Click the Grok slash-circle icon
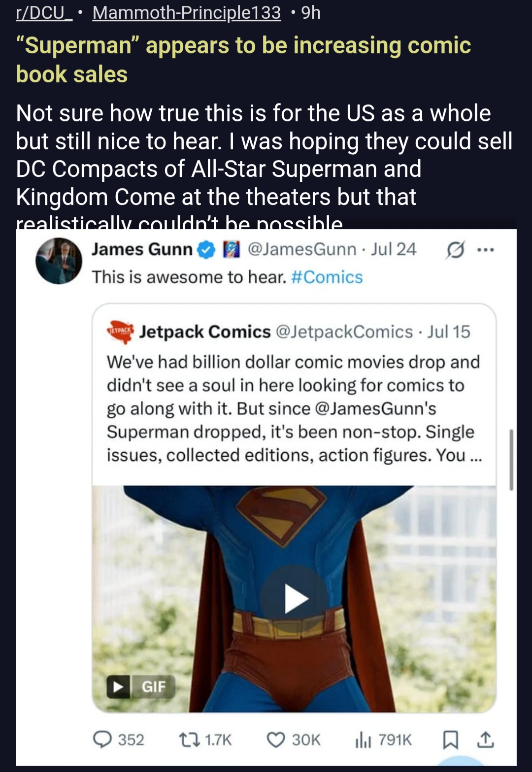 point(455,251)
